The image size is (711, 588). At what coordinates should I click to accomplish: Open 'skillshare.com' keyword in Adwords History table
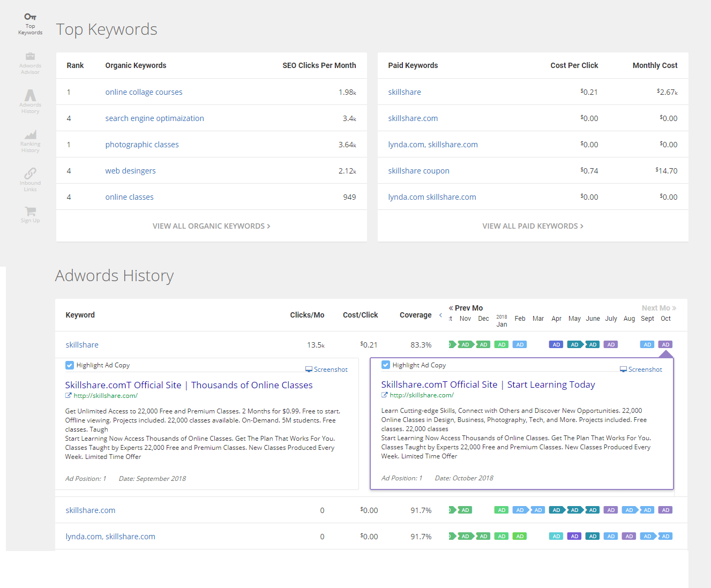coord(90,510)
